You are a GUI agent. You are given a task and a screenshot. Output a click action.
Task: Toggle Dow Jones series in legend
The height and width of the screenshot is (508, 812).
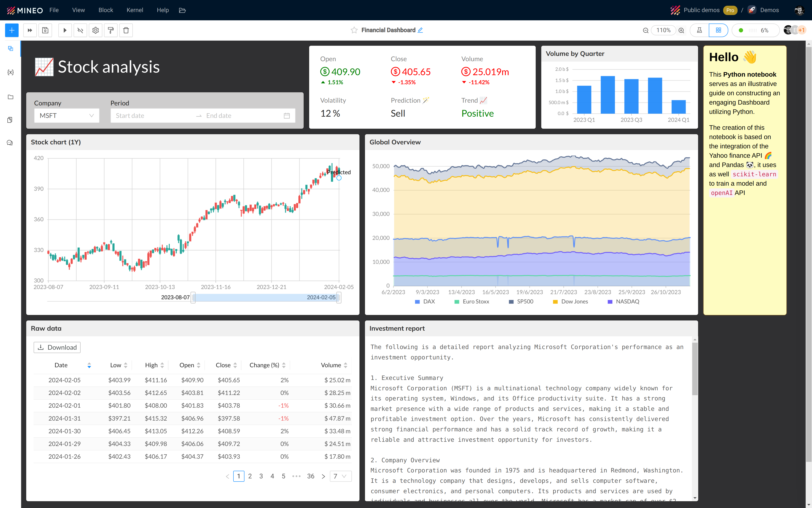tap(571, 302)
